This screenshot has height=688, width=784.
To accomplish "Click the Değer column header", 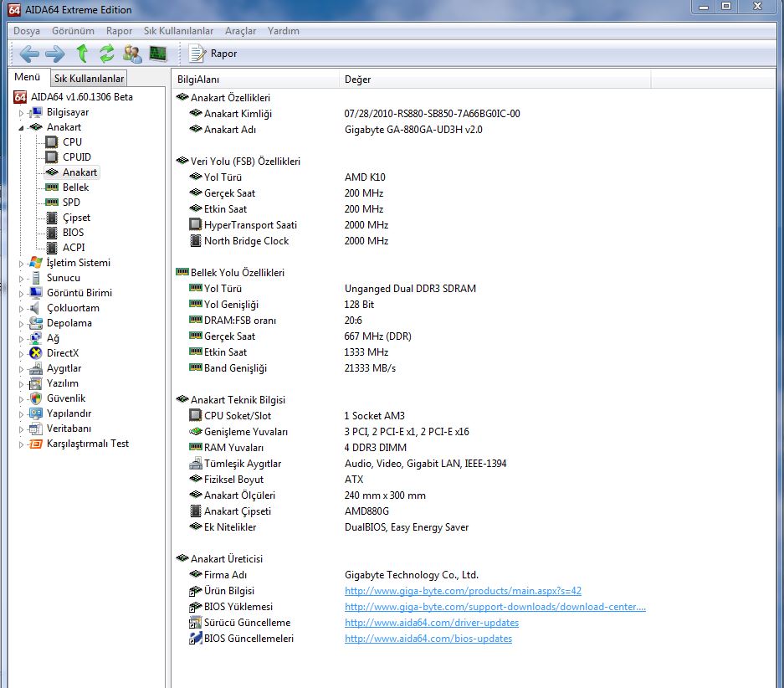I will pyautogui.click(x=495, y=79).
